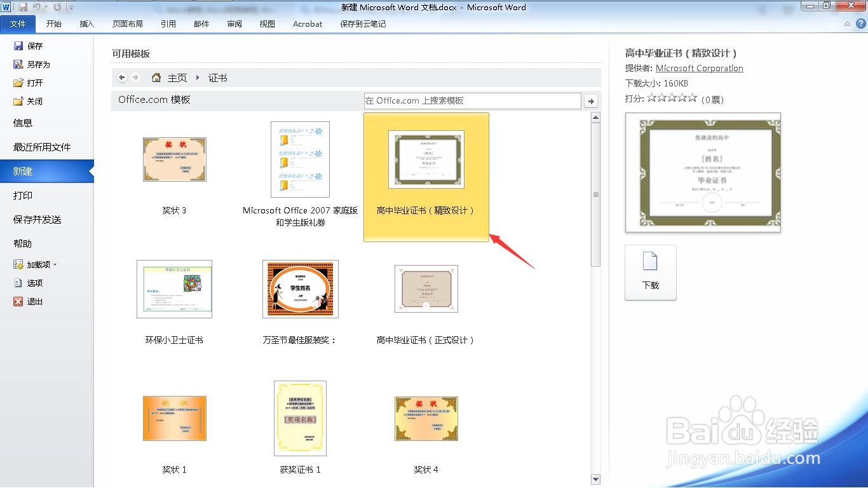Select 新建 in the sidebar

pos(47,171)
